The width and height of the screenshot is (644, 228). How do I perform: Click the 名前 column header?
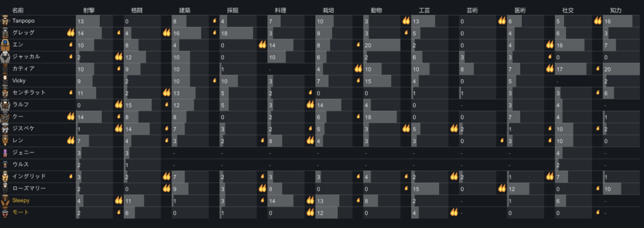coord(18,10)
